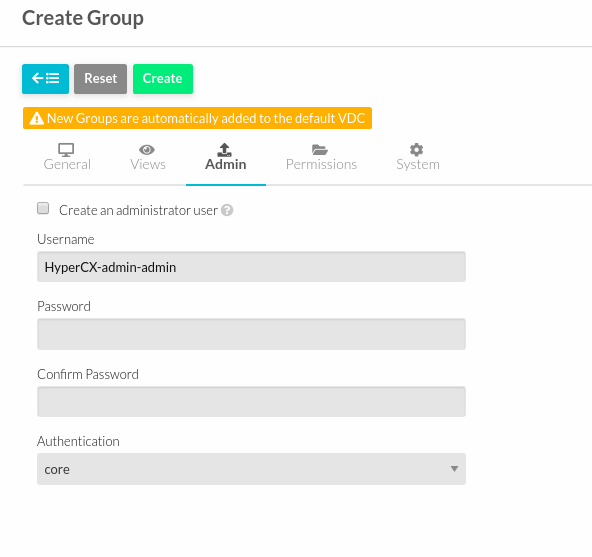Click the Views tab eye icon

147,150
